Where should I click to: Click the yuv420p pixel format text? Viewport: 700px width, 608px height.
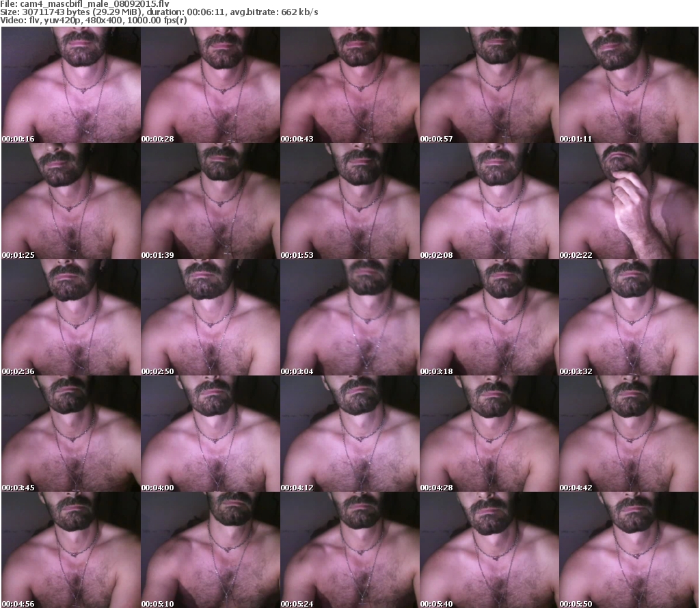click(64, 20)
